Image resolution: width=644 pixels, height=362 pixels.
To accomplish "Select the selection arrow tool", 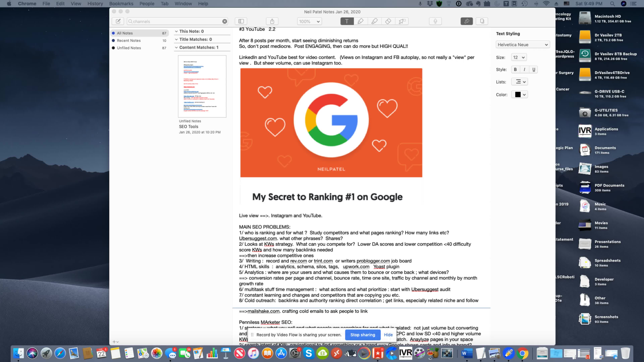I will 402,21.
